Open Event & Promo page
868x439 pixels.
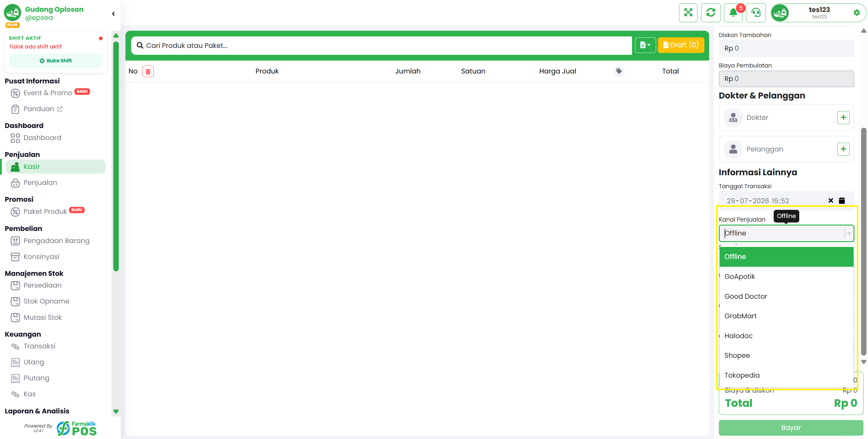point(55,93)
